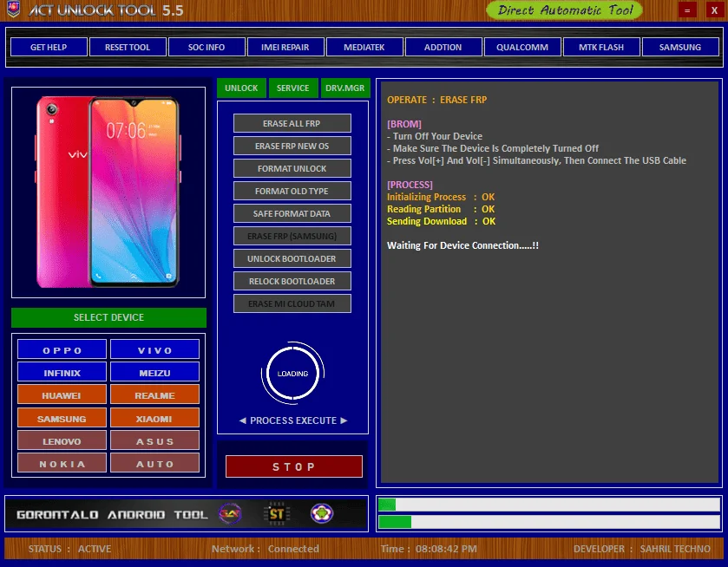Click RESET TOOL in top bar
728x567 pixels.
click(128, 47)
